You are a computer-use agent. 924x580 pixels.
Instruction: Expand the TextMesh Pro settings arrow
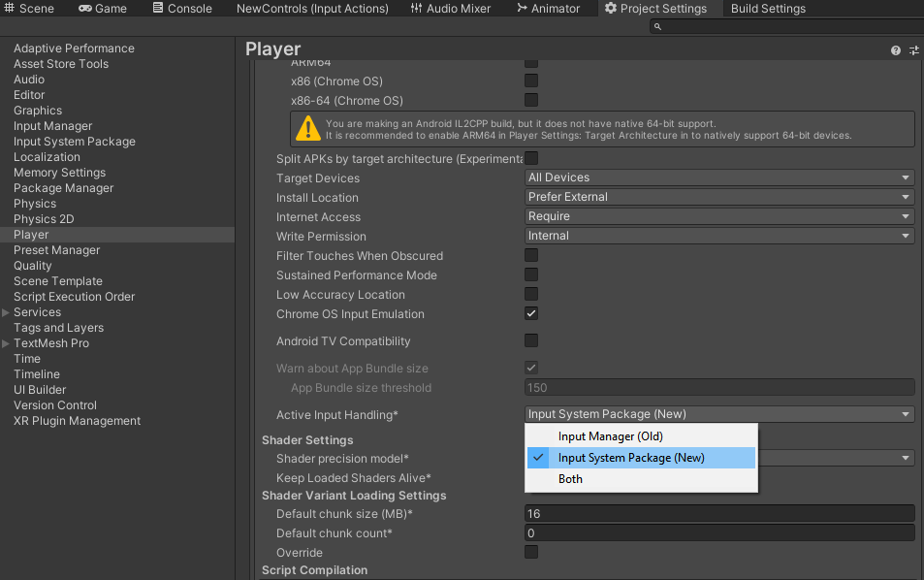(x=6, y=343)
